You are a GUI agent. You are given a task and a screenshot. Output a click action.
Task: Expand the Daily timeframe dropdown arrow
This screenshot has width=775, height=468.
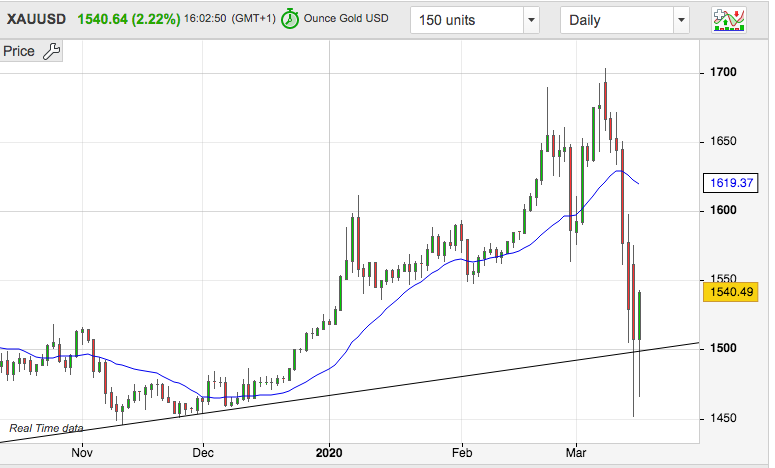pyautogui.click(x=681, y=20)
